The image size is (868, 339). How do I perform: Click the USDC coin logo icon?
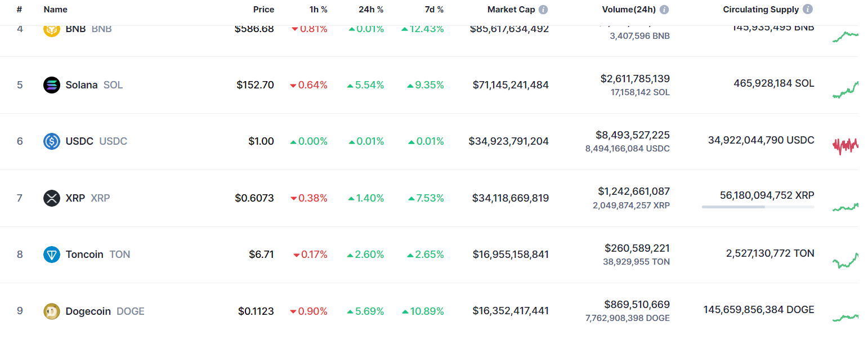coord(51,141)
